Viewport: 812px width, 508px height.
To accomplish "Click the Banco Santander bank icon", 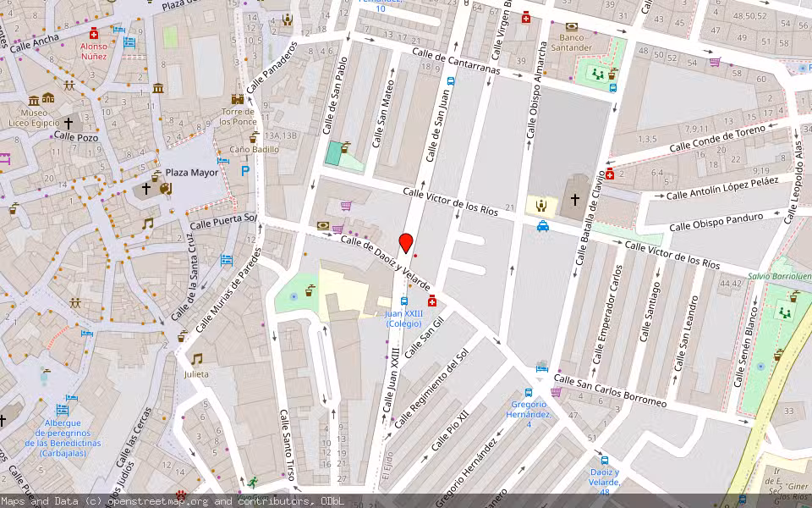I will pyautogui.click(x=572, y=27).
